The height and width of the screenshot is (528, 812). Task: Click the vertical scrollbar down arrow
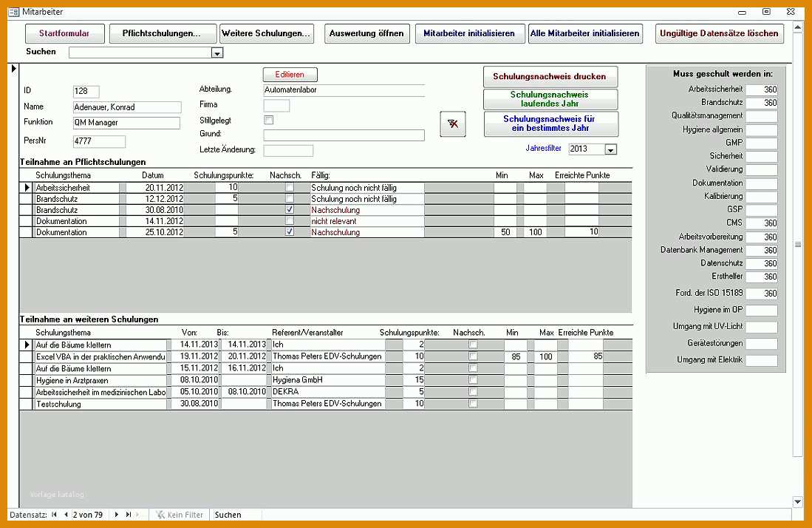click(x=798, y=501)
